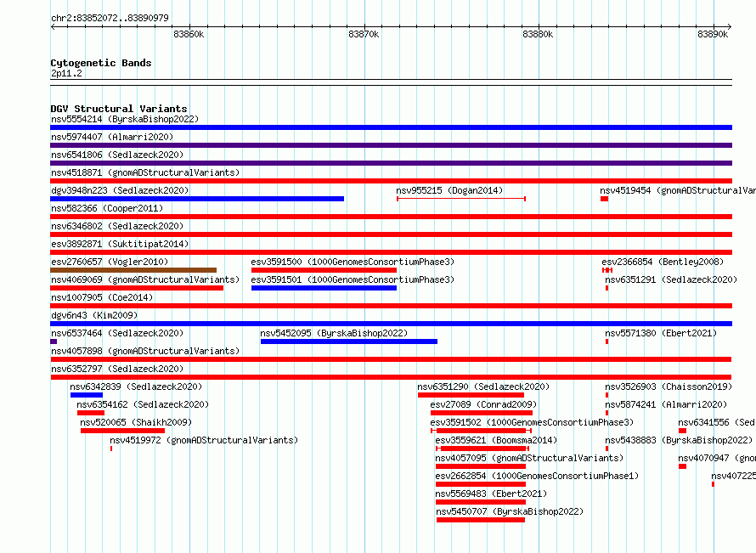
Task: Click the dgv6n43 (Kim2009) label
Action: tap(94, 315)
